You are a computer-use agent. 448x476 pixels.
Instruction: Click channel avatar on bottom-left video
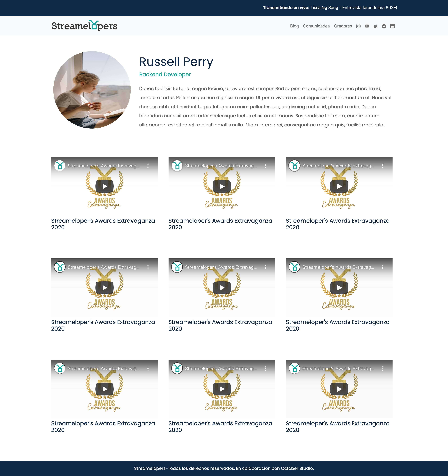[x=60, y=368]
